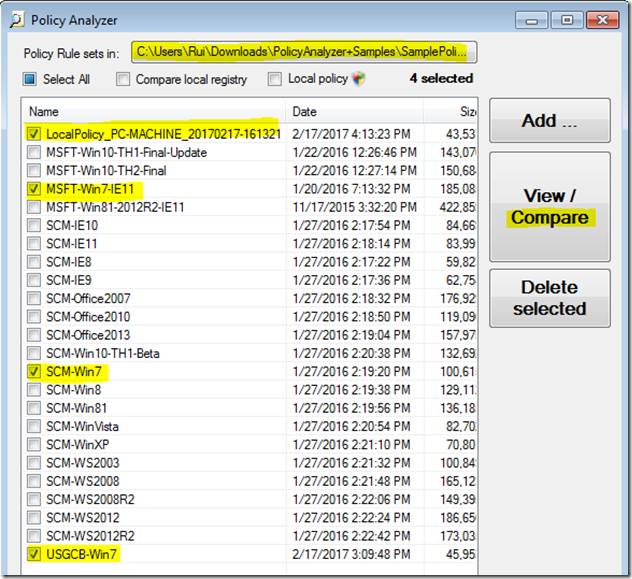Viewport: 632px width, 579px height.
Task: Check the Local policy checkbox
Action: (x=274, y=79)
